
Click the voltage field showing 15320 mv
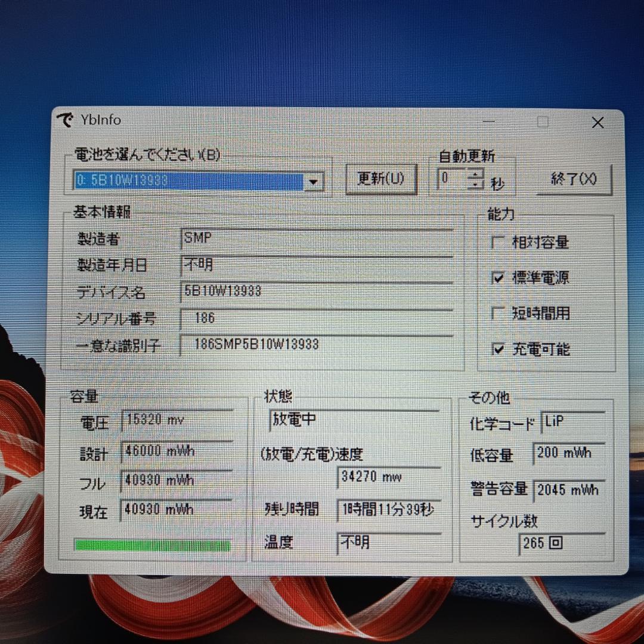tap(176, 420)
